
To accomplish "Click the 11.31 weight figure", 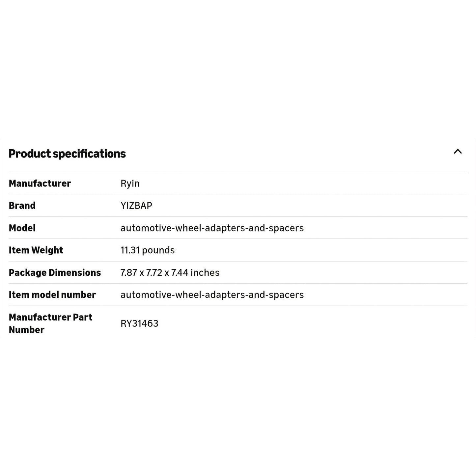I will click(130, 250).
